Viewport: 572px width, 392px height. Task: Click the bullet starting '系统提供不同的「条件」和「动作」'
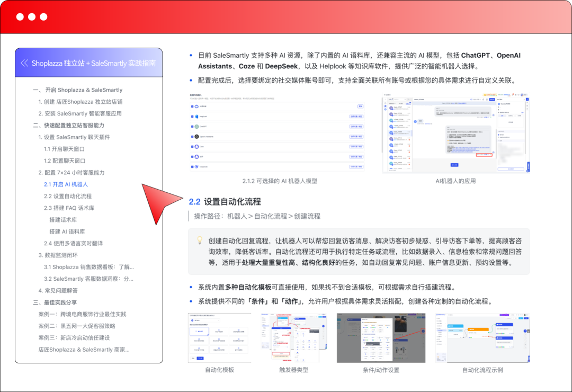coord(345,301)
